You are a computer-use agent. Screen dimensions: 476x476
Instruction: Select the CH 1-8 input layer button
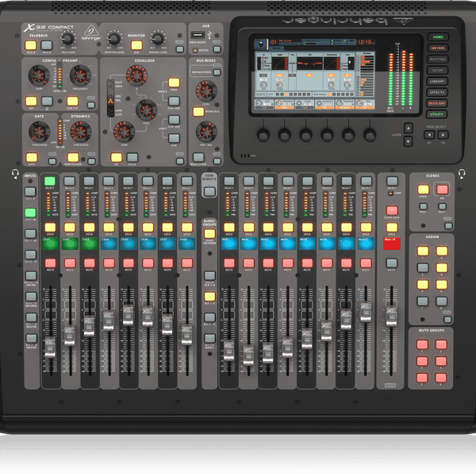pos(30,191)
